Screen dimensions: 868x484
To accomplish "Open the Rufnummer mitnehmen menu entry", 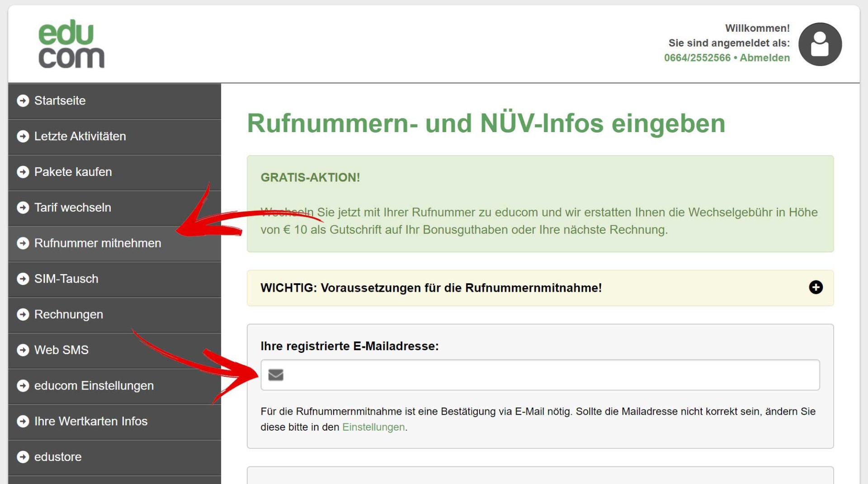I will coord(98,243).
